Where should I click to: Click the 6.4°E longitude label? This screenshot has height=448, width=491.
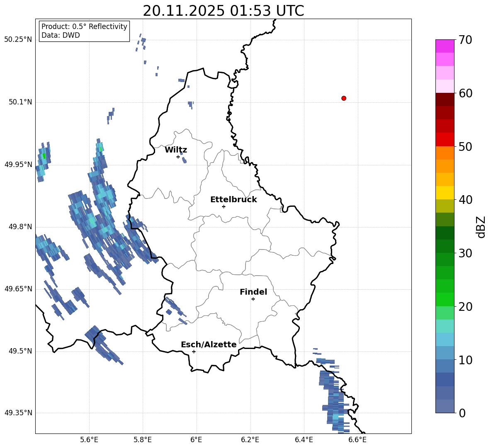tap(304, 440)
